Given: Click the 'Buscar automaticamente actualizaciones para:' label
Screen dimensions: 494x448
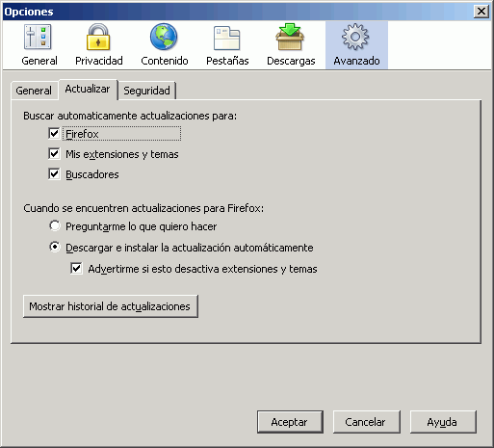Looking at the screenshot, I should [x=130, y=116].
